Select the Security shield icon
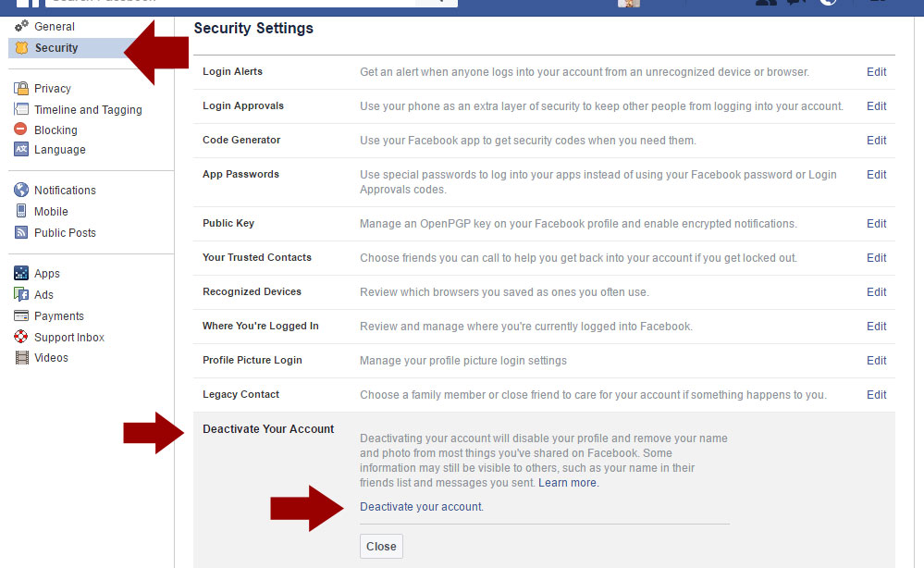 [x=21, y=48]
